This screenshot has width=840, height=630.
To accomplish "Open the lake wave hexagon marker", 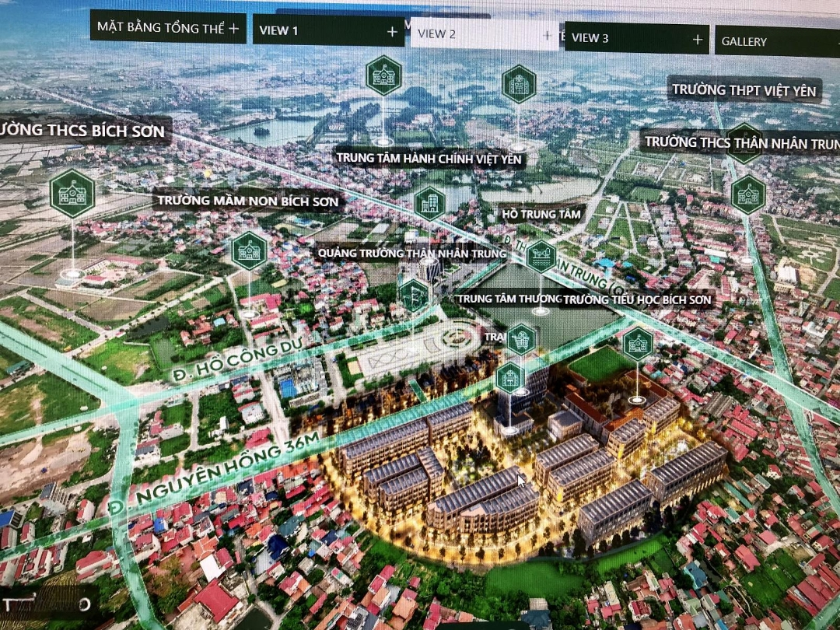I will 541,257.
